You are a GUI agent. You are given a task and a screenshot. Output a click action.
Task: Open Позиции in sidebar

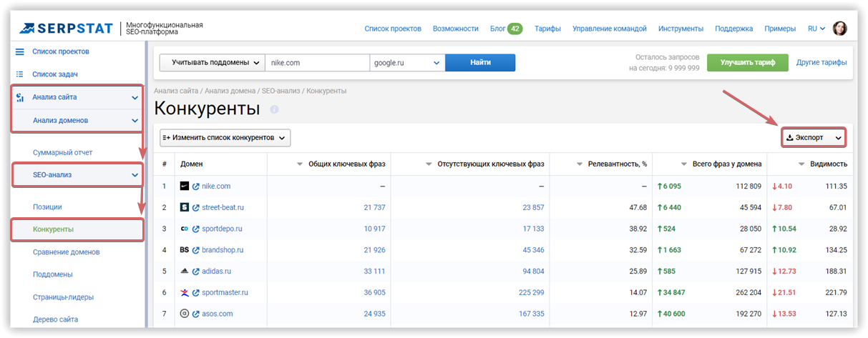(x=47, y=207)
